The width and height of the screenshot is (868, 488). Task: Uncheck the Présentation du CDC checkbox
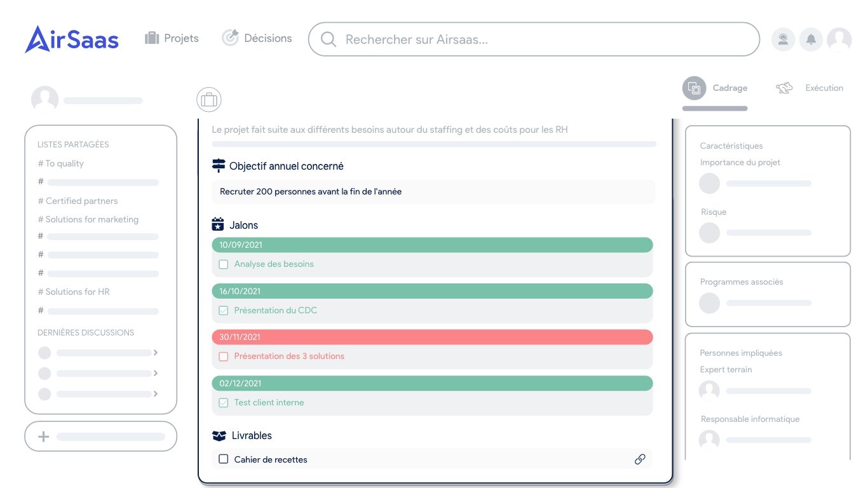click(x=224, y=311)
